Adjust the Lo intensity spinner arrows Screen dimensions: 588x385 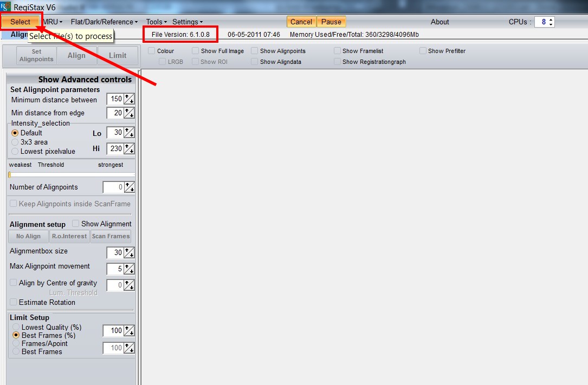(x=130, y=133)
